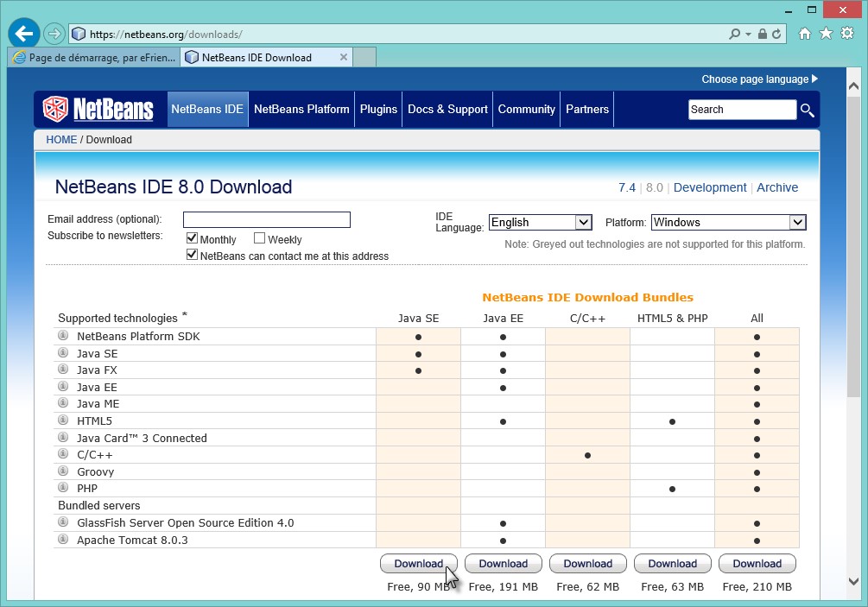Enable the Weekly newsletter checkbox
868x607 pixels.
coord(260,238)
